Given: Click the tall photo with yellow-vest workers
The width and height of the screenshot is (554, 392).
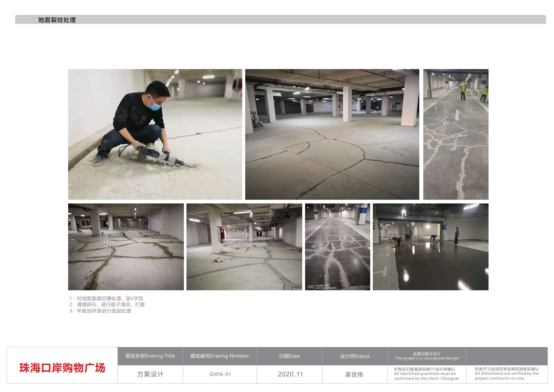Looking at the screenshot, I should pos(456,134).
